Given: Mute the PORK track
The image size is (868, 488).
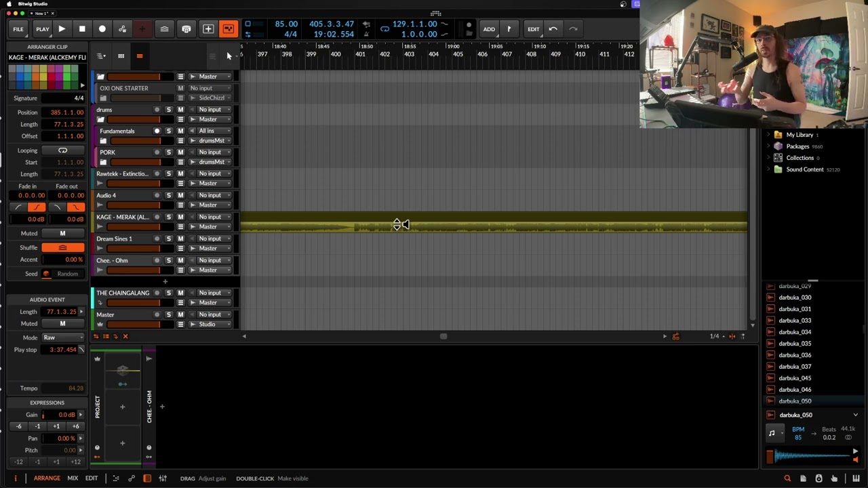Looking at the screenshot, I should tap(180, 152).
